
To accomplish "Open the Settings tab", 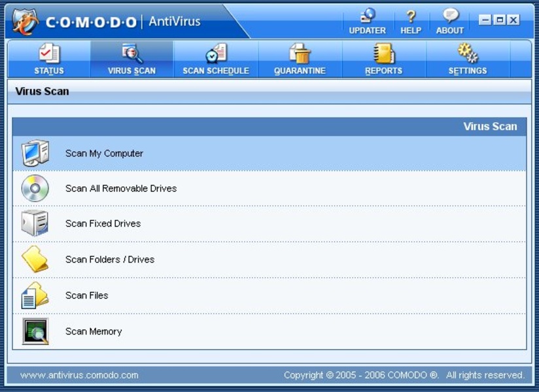I will 468,59.
